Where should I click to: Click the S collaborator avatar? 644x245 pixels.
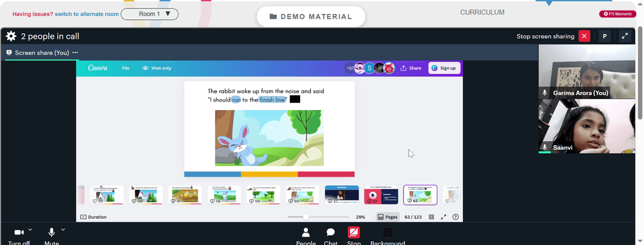point(370,68)
